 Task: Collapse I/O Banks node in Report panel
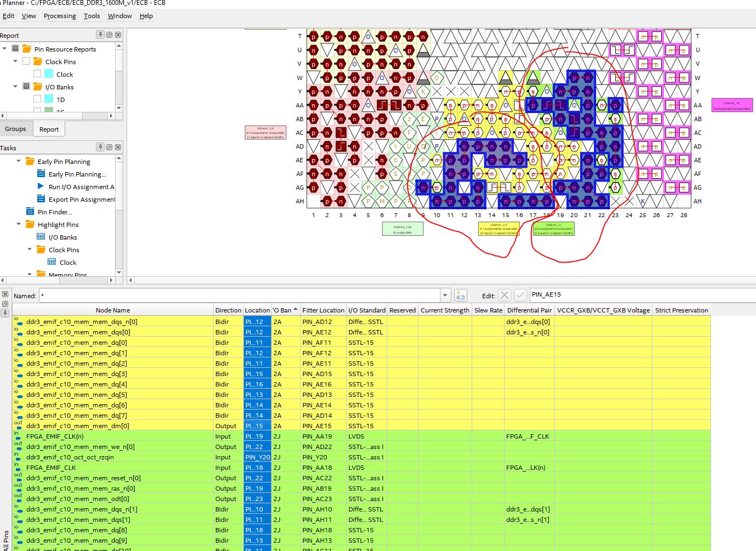(15, 87)
